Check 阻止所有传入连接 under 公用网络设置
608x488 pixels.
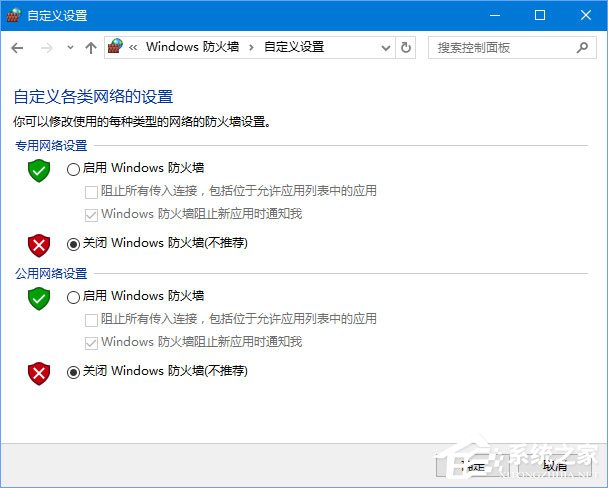tap(91, 320)
